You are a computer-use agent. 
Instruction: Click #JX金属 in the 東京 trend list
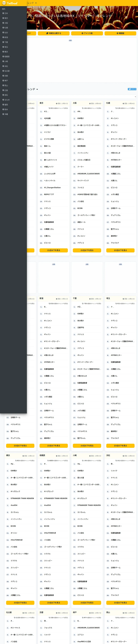coord(47,118)
